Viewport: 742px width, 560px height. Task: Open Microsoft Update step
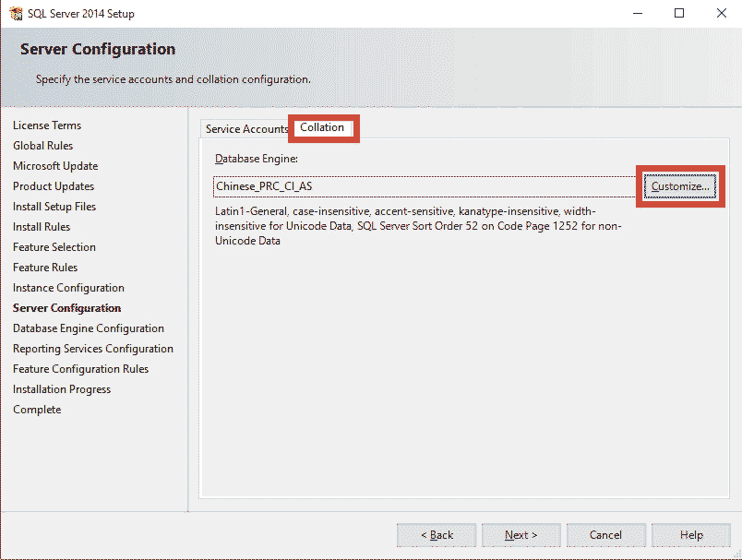tap(54, 165)
